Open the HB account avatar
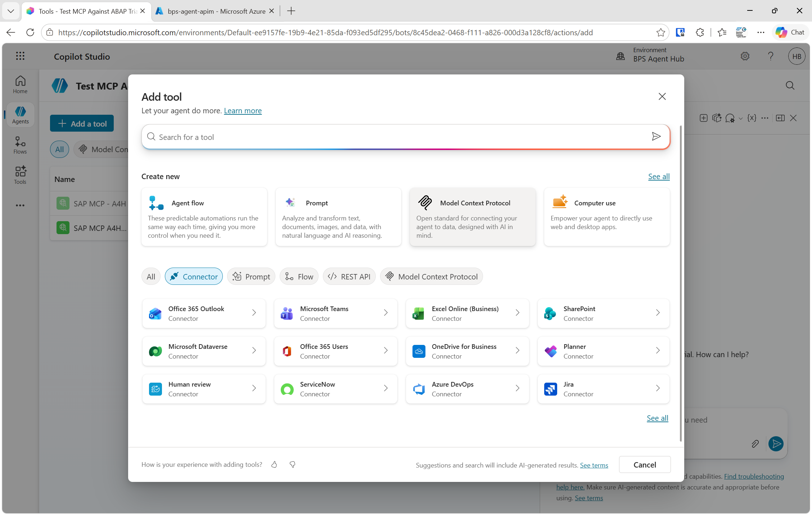 tap(797, 56)
